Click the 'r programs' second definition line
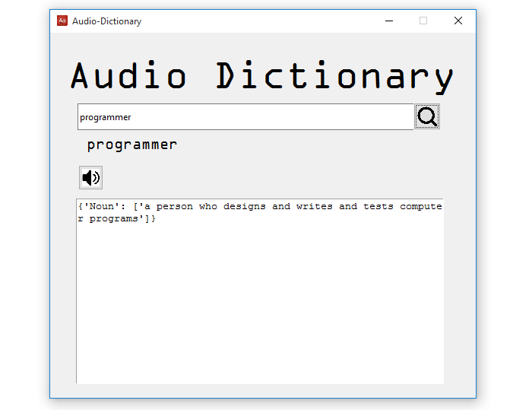The height and width of the screenshot is (410, 532). pos(116,218)
